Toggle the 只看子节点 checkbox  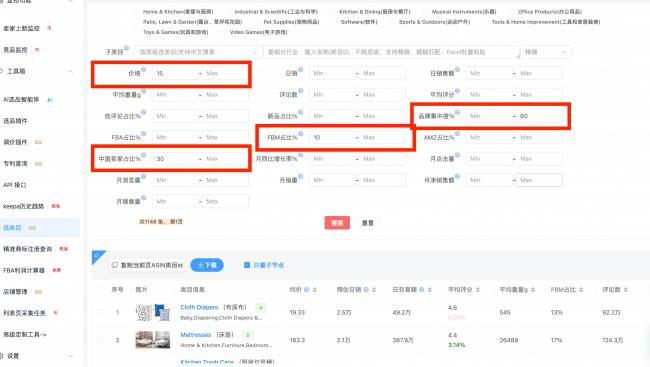(247, 265)
